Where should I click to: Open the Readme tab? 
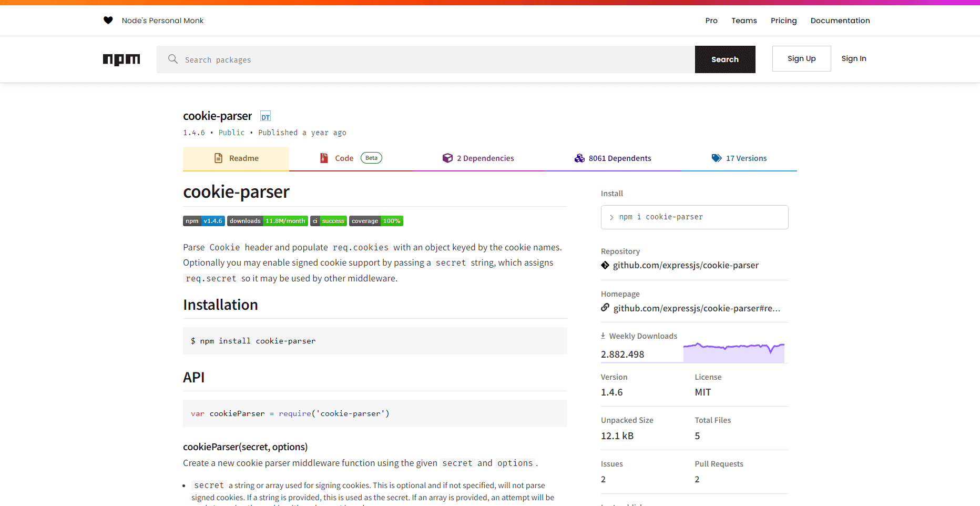(236, 158)
